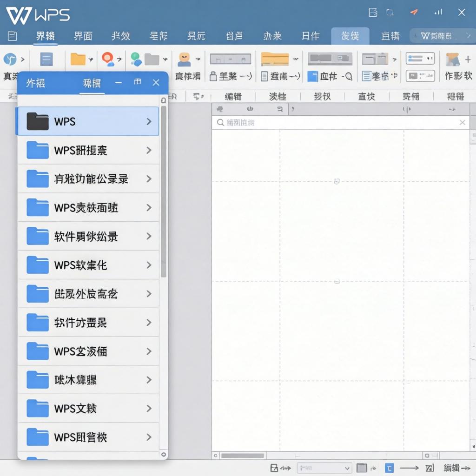Click the green people chat icon
The height and width of the screenshot is (476, 476).
(136, 59)
